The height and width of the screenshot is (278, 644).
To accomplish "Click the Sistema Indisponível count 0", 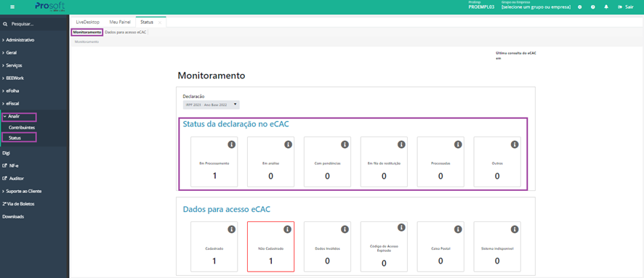I will 497,261.
